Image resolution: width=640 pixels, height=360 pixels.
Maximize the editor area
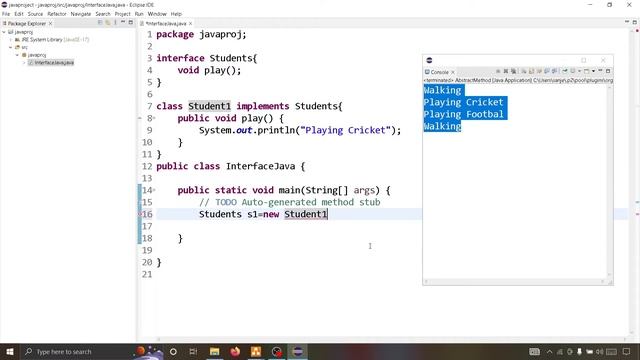[635, 22]
